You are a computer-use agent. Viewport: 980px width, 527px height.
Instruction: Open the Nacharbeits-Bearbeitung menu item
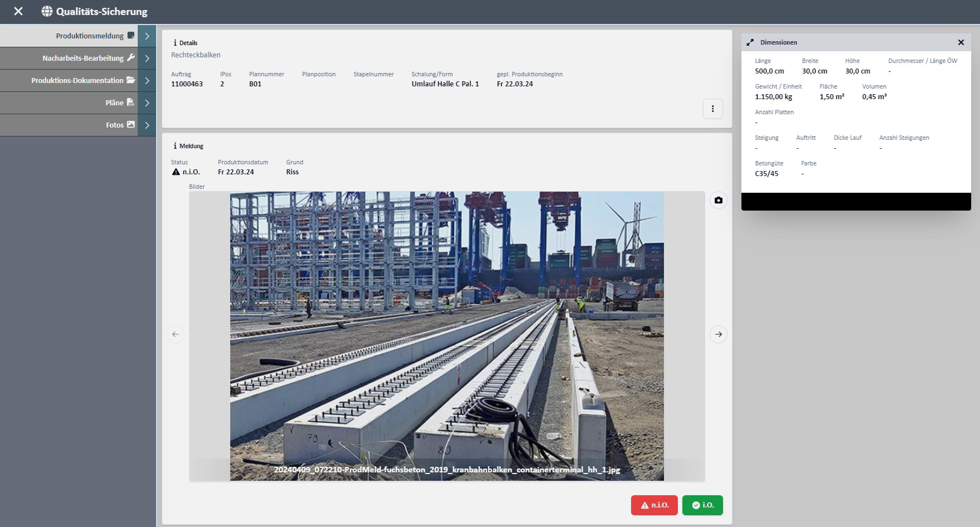pyautogui.click(x=69, y=58)
